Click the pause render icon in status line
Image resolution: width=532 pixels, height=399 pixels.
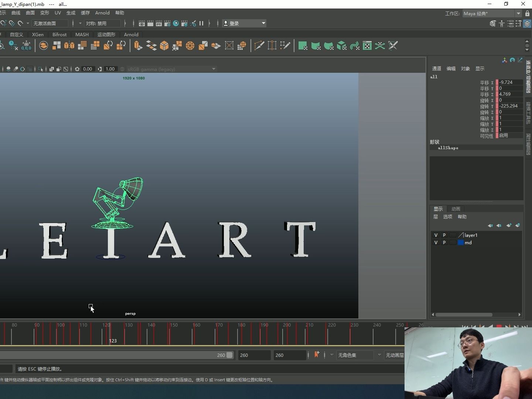[x=201, y=23]
